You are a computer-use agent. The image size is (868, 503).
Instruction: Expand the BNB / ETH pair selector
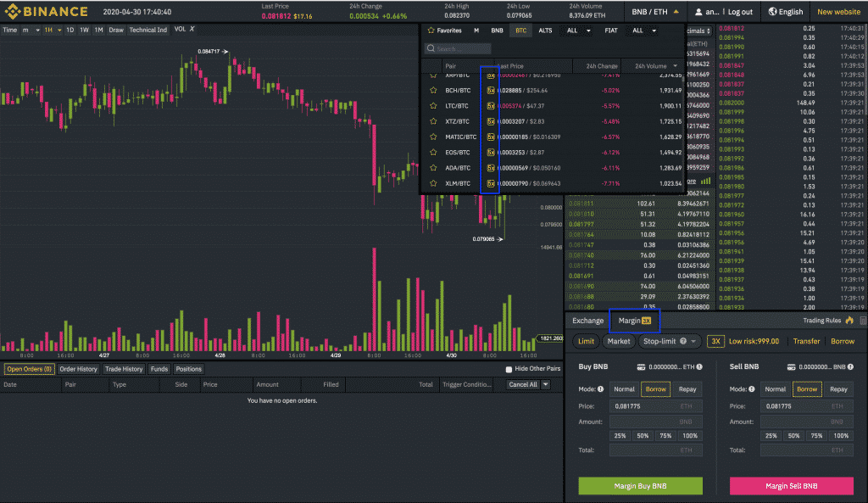(x=655, y=12)
